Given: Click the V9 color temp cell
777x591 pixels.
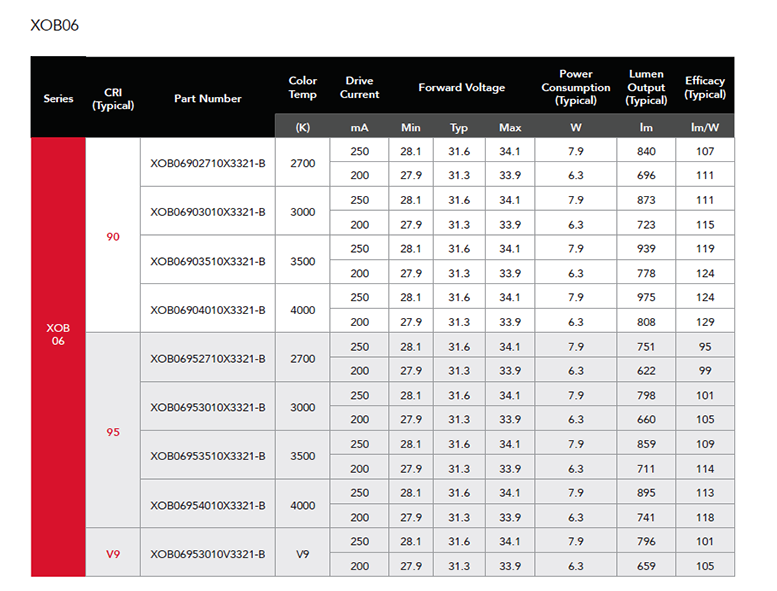Looking at the screenshot, I should (302, 554).
